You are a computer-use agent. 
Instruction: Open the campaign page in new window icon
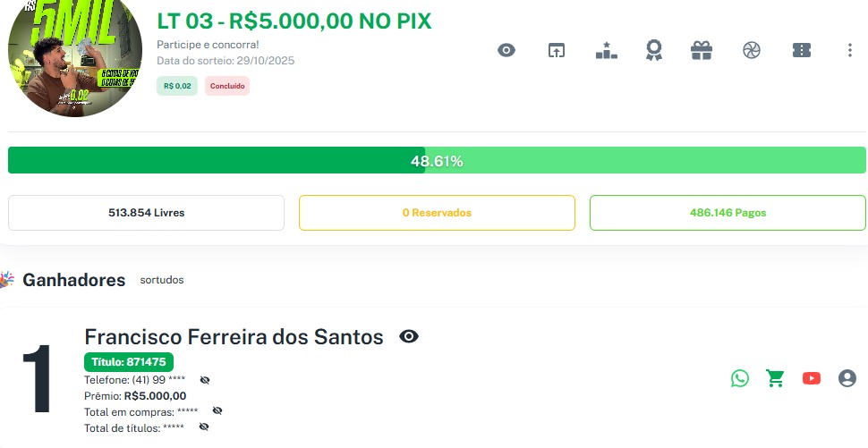[557, 50]
